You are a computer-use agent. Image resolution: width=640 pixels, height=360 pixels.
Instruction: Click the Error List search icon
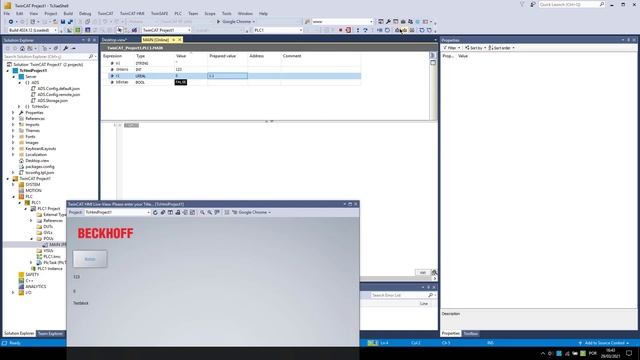pyautogui.click(x=430, y=295)
